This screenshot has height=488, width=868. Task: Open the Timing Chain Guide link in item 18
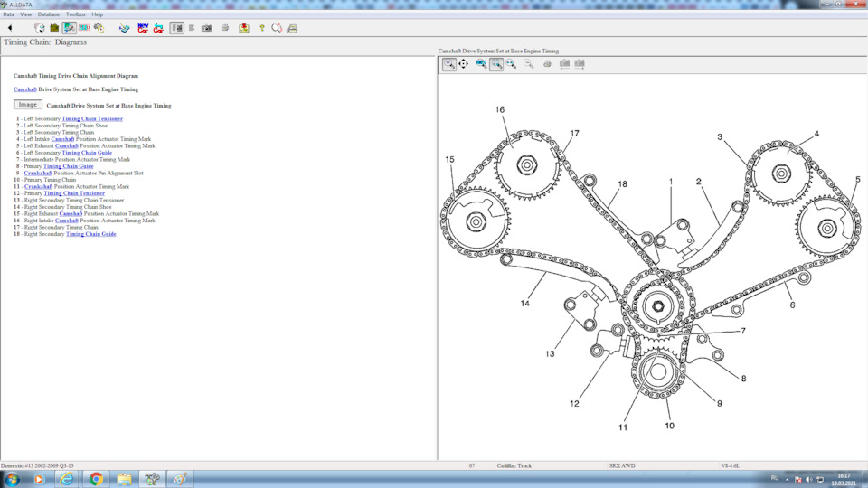point(90,234)
